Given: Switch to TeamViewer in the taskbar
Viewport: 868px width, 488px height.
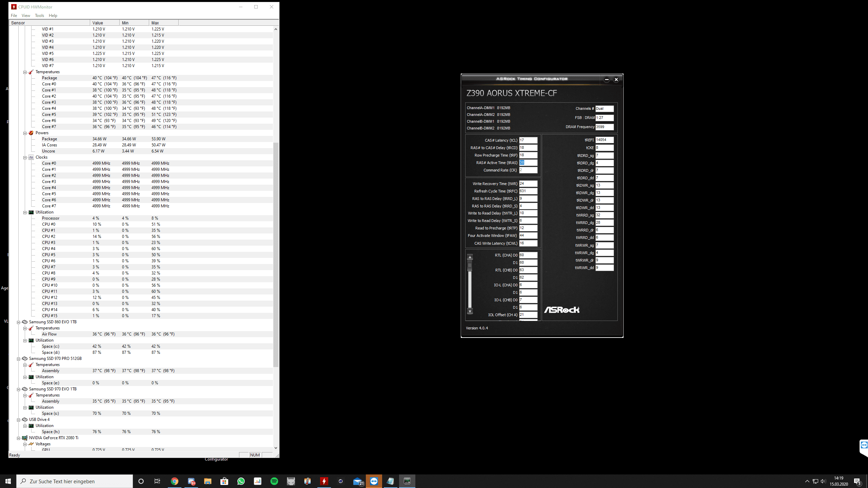Looking at the screenshot, I should 374,481.
